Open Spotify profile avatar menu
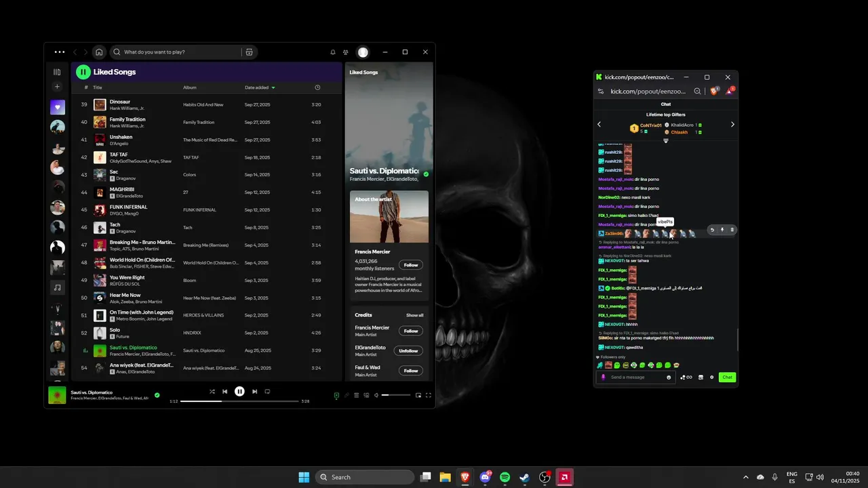This screenshot has width=868, height=488. point(363,52)
